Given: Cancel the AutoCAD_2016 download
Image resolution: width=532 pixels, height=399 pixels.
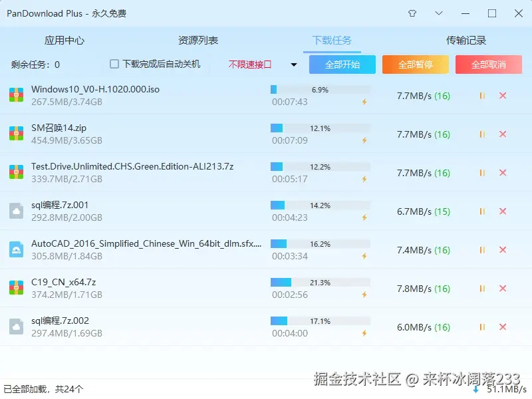Looking at the screenshot, I should (x=503, y=250).
